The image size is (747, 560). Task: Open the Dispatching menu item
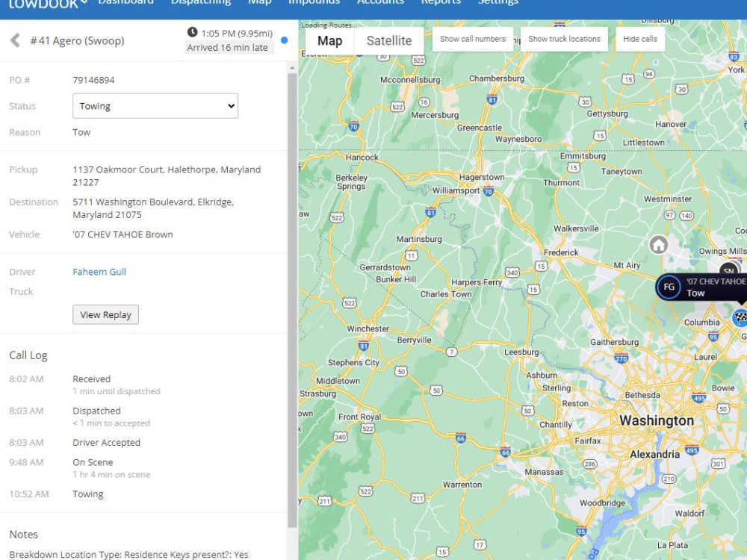coord(201,2)
